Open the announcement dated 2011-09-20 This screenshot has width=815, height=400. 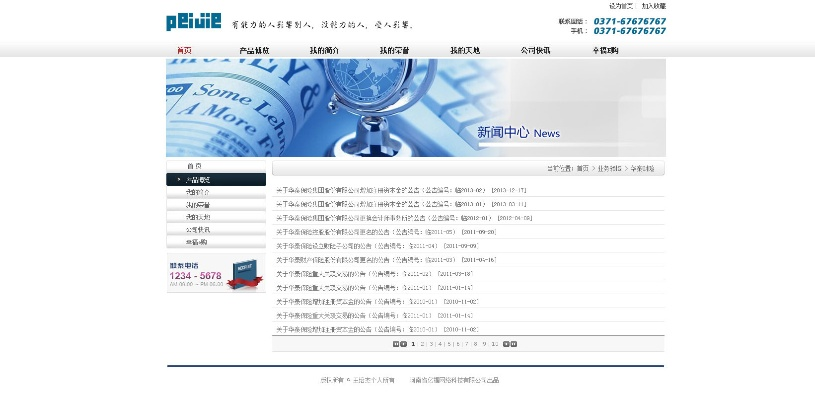pos(380,231)
